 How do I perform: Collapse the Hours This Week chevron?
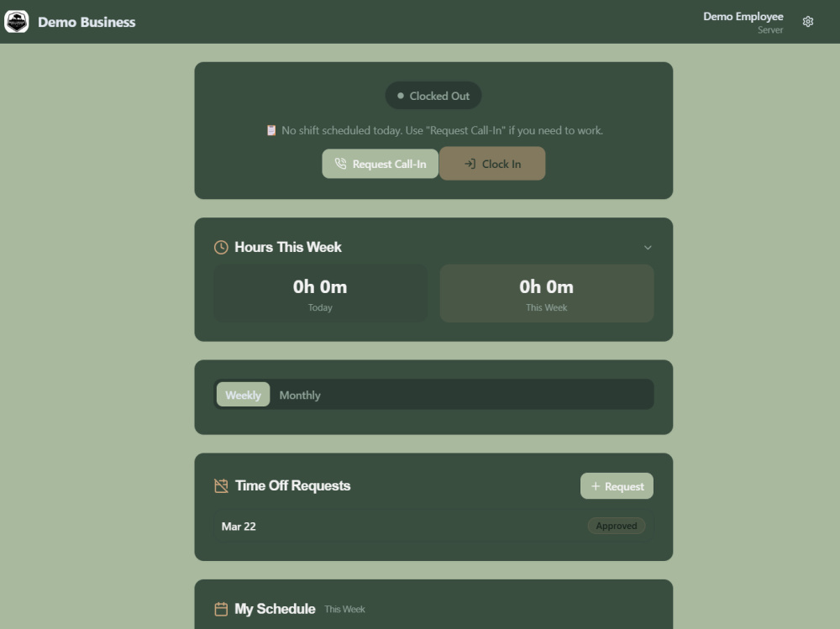648,248
